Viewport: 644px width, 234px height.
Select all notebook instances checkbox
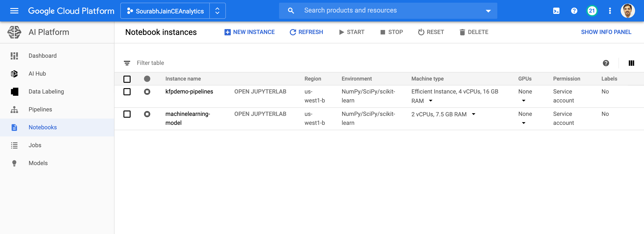coord(127,79)
